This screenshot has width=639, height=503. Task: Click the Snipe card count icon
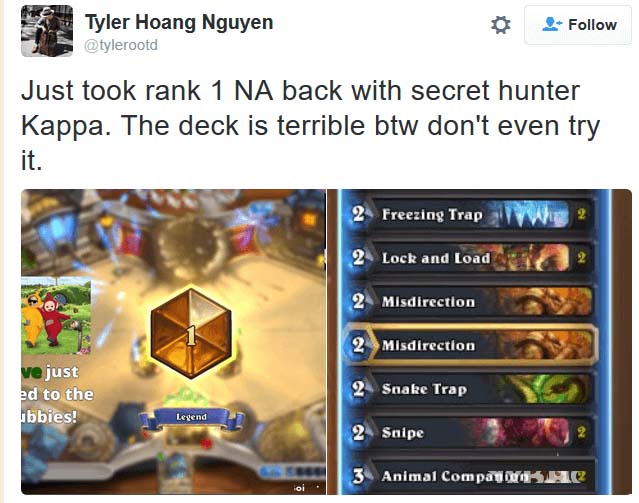click(x=582, y=432)
